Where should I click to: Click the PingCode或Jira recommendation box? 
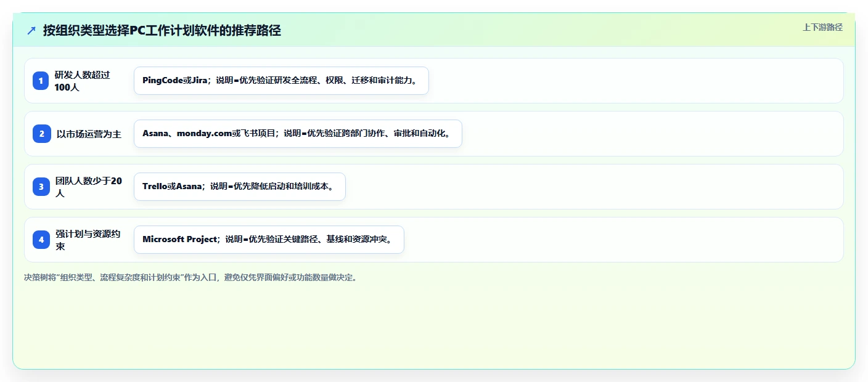pos(281,81)
